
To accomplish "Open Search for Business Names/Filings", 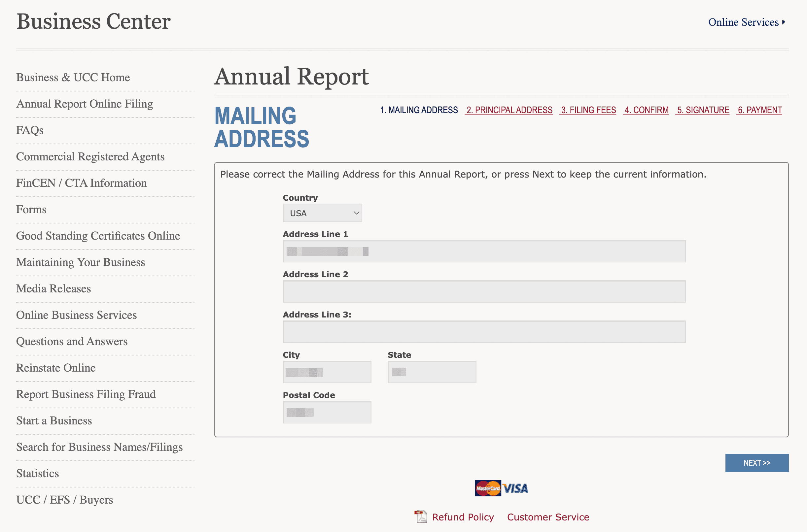I will 99,447.
